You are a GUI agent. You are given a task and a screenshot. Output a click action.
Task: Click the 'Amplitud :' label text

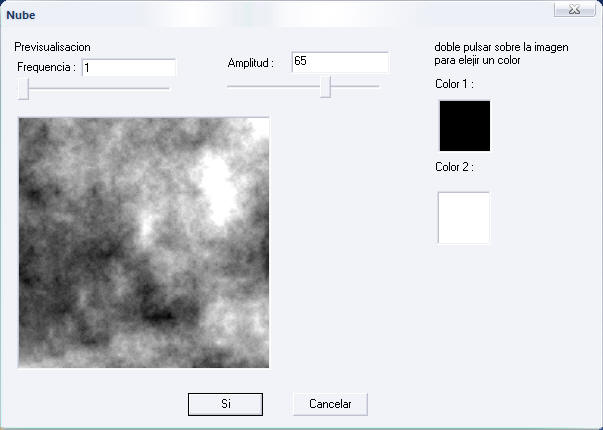[x=250, y=63]
